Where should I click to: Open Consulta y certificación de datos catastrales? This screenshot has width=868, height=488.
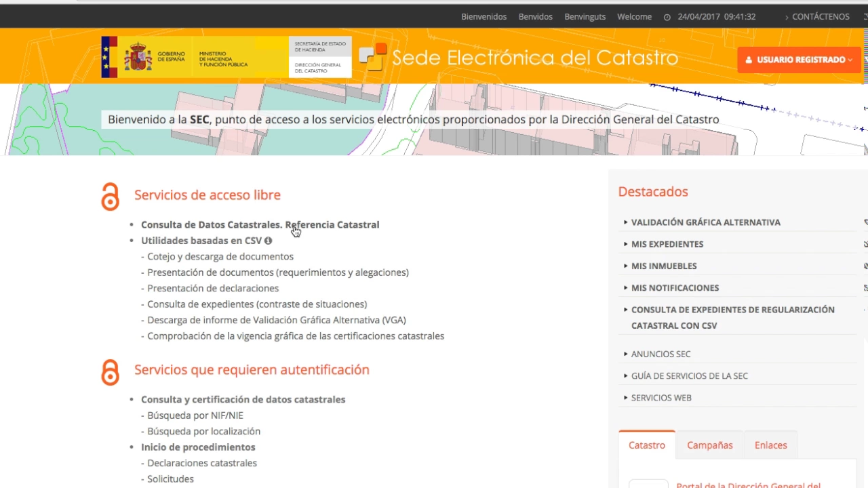pyautogui.click(x=243, y=399)
